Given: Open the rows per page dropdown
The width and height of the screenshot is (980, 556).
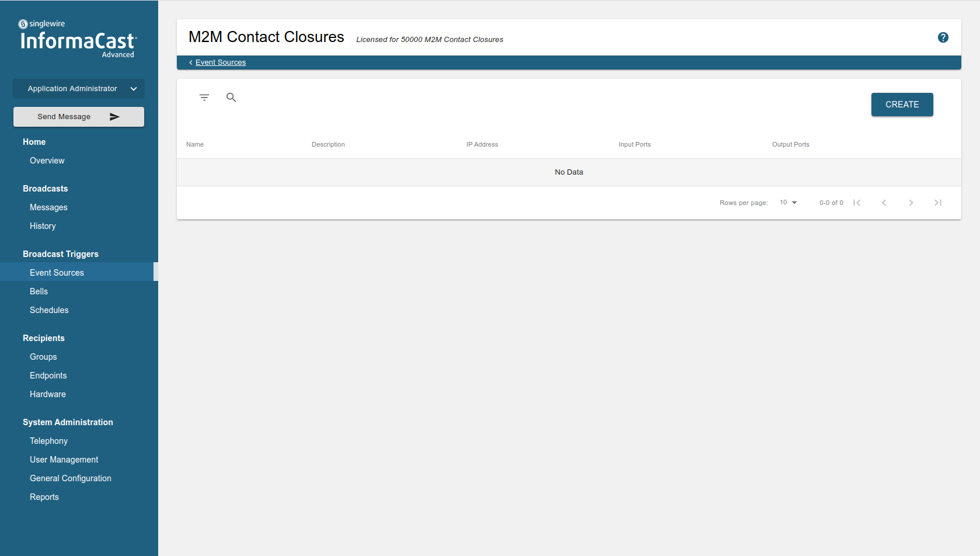Looking at the screenshot, I should click(788, 203).
